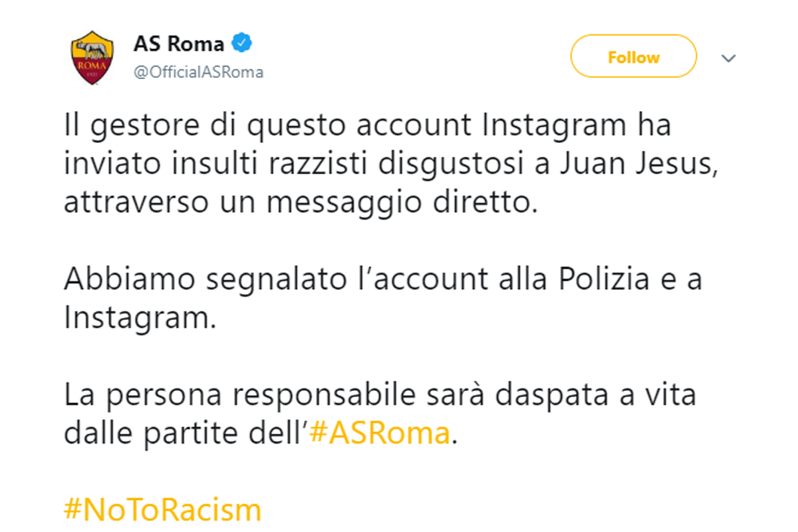This screenshot has height=532, width=798.
Task: Open the #NoToRacism hashtag
Action: pos(163,510)
